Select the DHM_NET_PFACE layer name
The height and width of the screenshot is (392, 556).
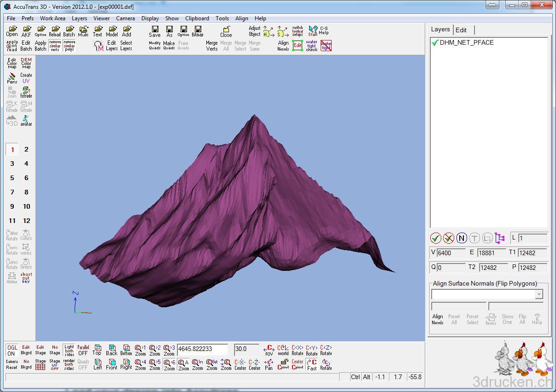pyautogui.click(x=467, y=42)
